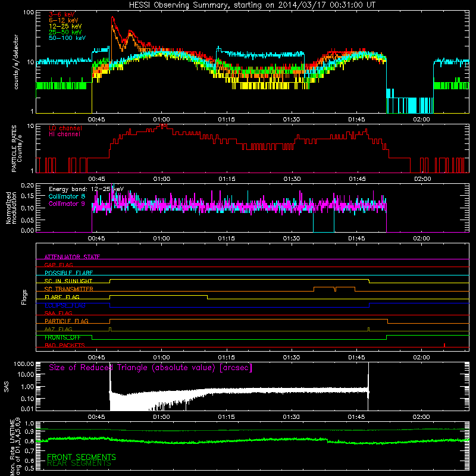Screen dimensions: 476x476
Task: Click the POSSIBLE FLARE flag label
Action: tap(68, 273)
